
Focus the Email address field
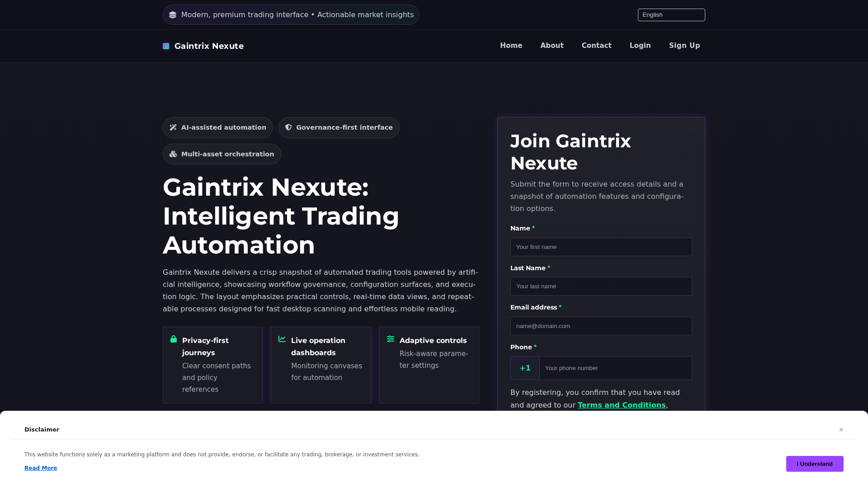point(601,326)
